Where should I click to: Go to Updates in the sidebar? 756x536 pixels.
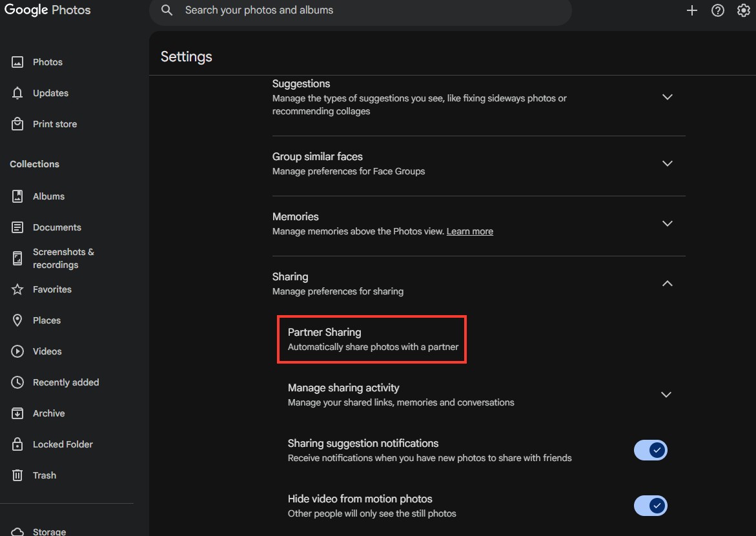coord(50,93)
